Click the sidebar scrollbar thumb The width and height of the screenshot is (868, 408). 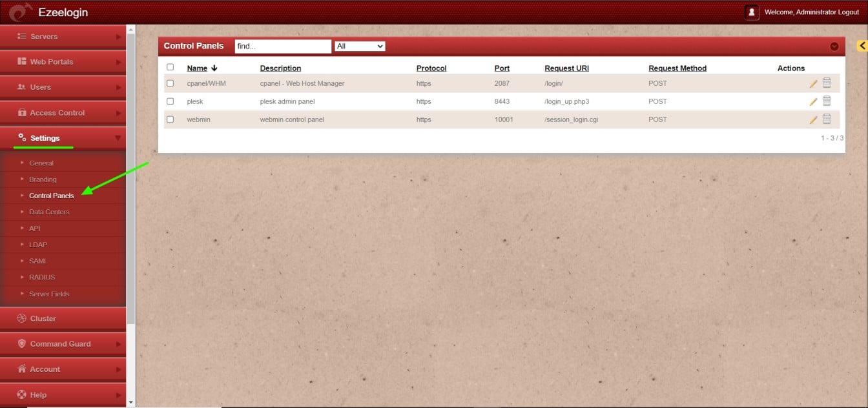coord(131,178)
